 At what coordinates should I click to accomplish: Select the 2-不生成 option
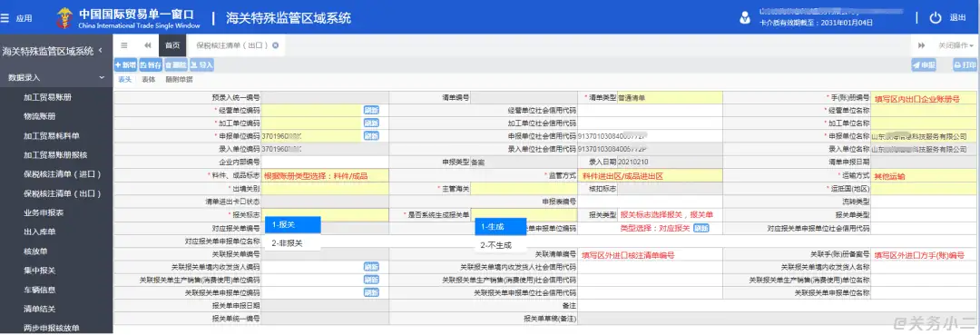[x=500, y=245]
